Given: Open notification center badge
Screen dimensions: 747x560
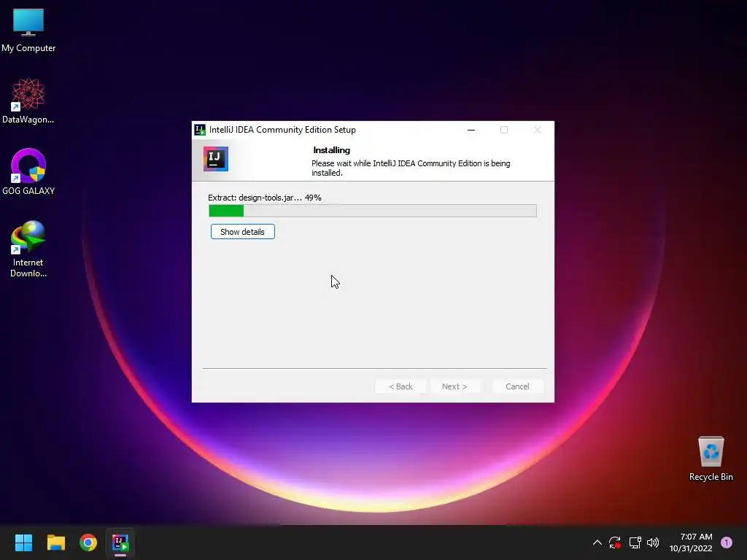Looking at the screenshot, I should 726,542.
